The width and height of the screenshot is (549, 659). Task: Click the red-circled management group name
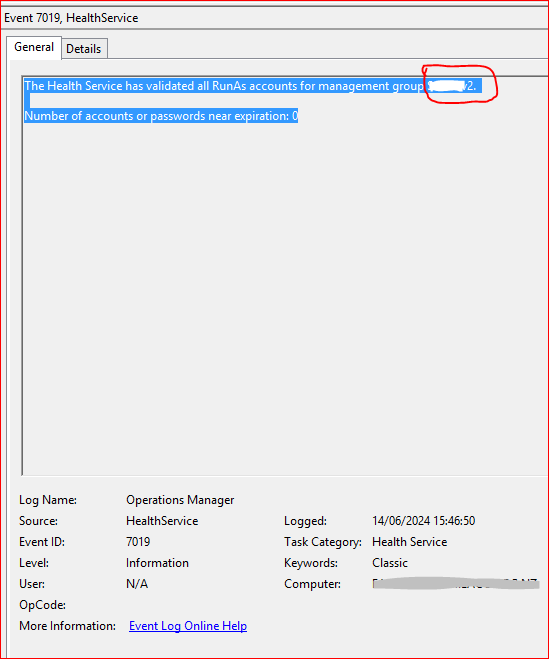click(x=451, y=86)
